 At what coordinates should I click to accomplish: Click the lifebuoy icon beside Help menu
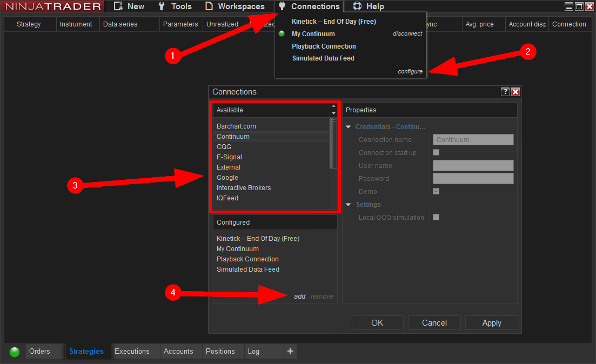(x=357, y=6)
